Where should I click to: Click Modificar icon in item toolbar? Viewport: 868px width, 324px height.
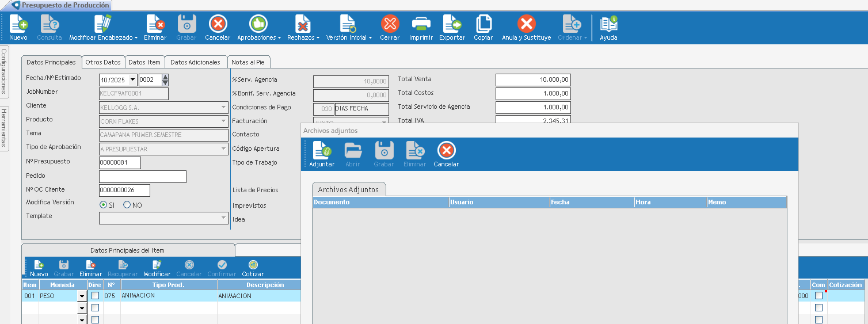coord(157,268)
